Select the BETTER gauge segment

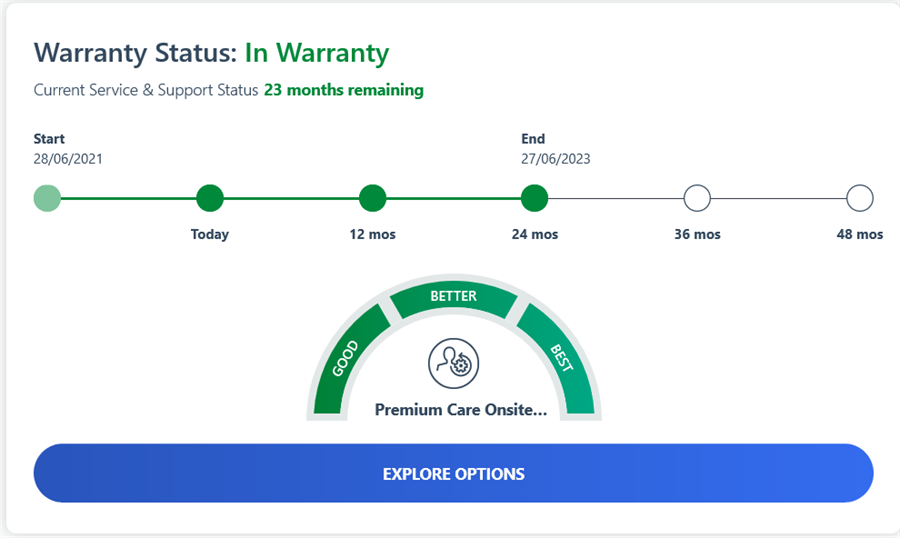click(453, 298)
